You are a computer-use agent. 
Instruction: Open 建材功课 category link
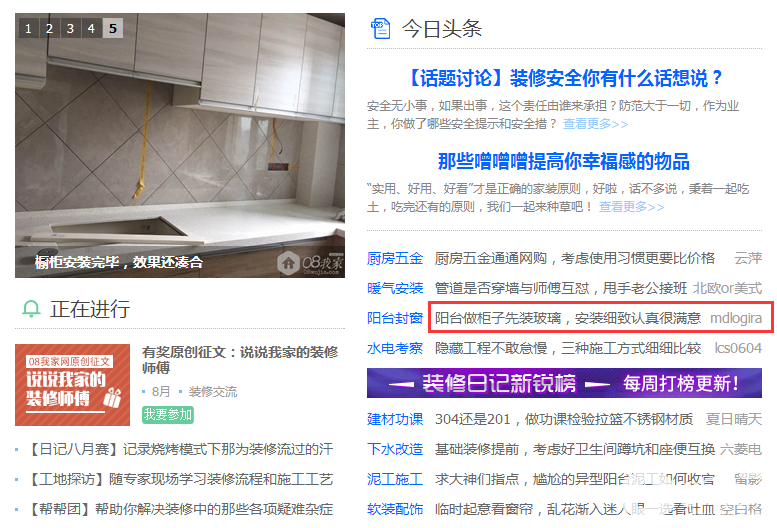point(395,419)
